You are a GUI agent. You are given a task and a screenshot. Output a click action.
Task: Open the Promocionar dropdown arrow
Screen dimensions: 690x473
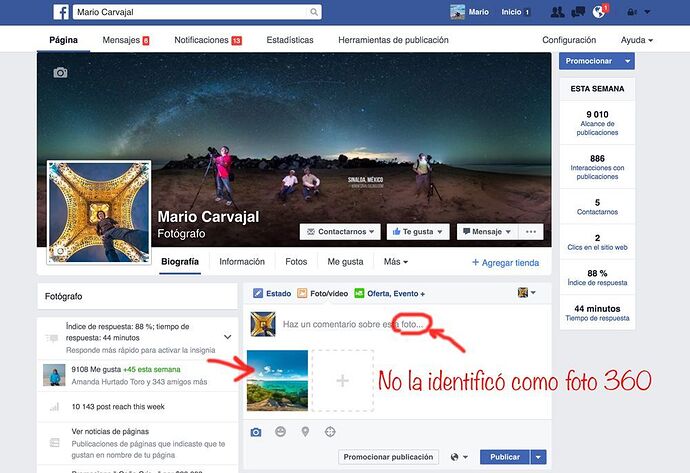click(x=628, y=61)
